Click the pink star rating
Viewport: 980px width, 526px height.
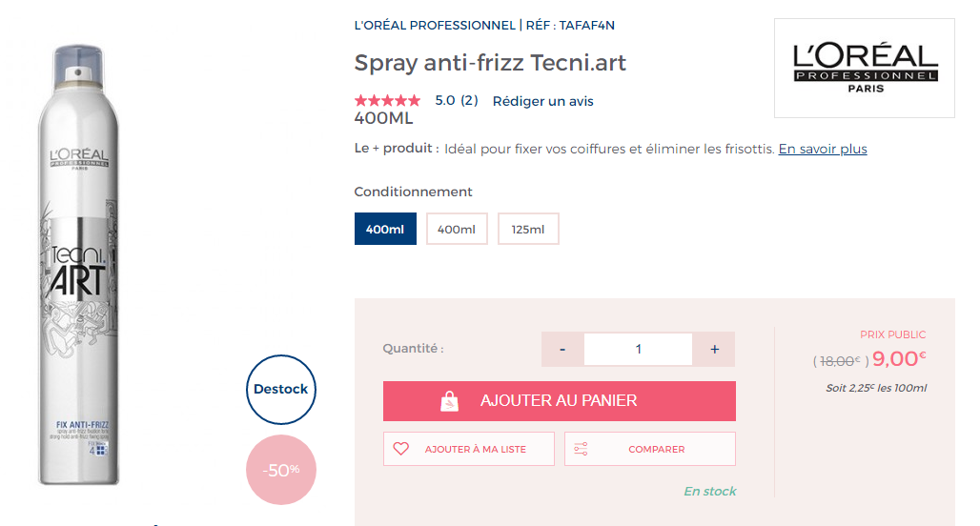(x=387, y=100)
